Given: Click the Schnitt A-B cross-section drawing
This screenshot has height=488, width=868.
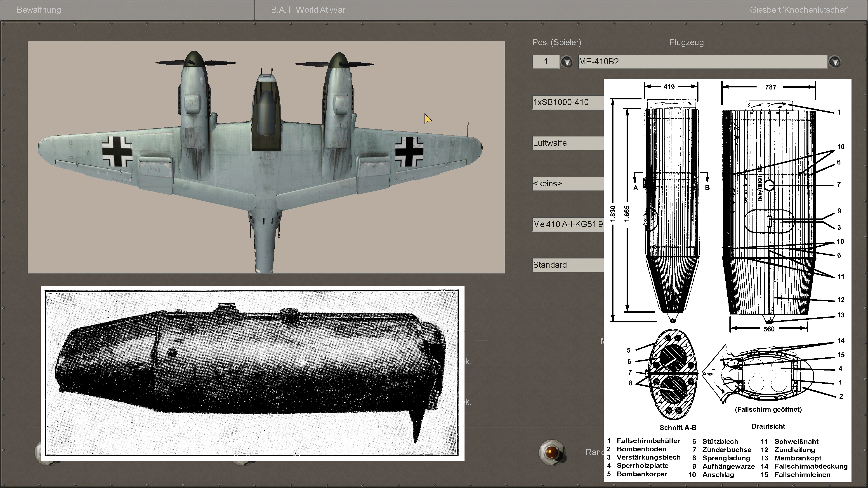Looking at the screenshot, I should (673, 375).
